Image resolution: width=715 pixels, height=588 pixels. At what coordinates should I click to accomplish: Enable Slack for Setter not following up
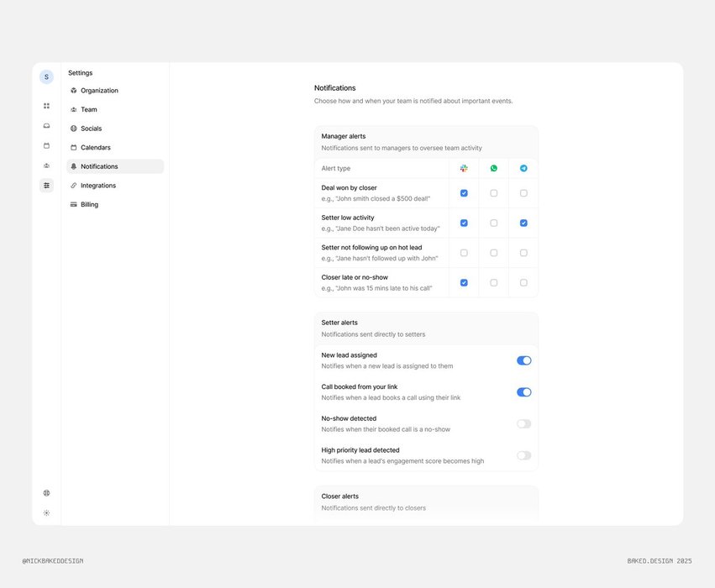tap(464, 253)
